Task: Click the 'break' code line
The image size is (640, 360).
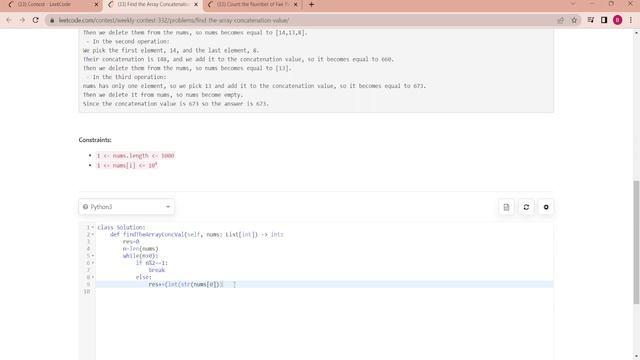Action: pyautogui.click(x=157, y=270)
